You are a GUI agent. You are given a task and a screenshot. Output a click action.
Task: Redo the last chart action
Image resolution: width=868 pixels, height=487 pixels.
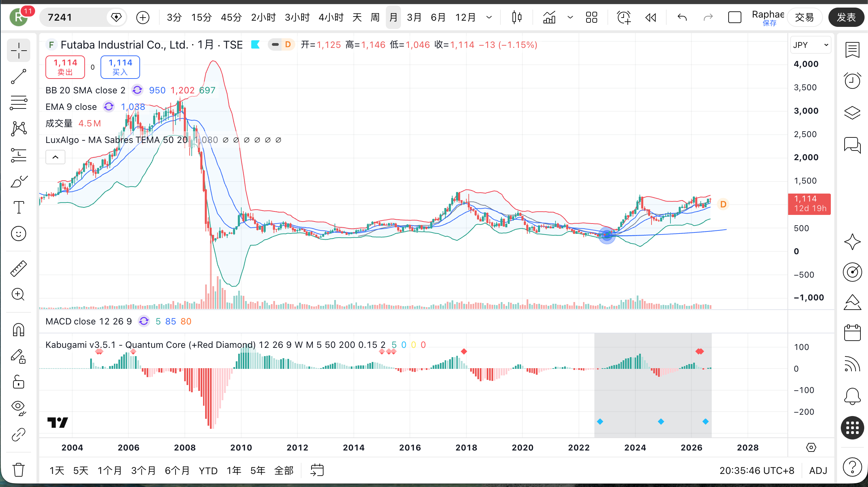click(708, 17)
